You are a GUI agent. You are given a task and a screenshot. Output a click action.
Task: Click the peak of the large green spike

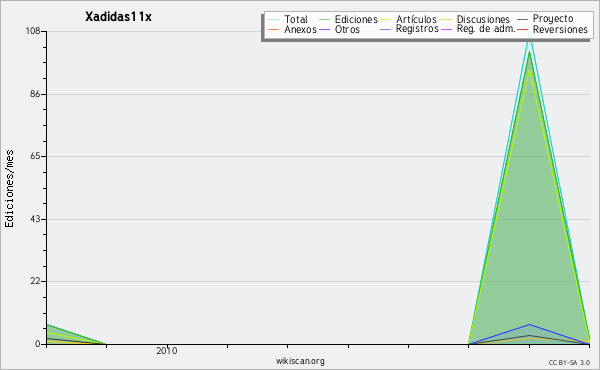pyautogui.click(x=530, y=52)
